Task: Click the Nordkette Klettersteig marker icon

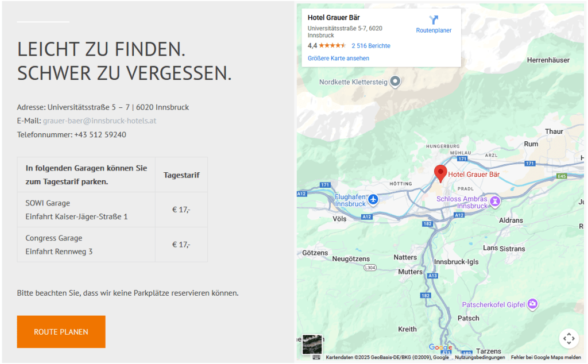Action: [394, 82]
